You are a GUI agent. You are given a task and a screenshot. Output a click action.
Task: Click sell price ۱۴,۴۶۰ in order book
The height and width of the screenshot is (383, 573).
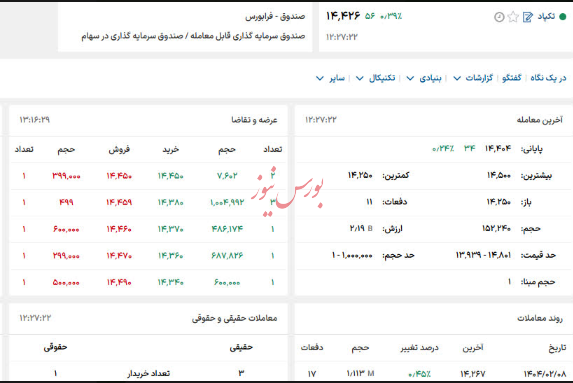(x=119, y=229)
